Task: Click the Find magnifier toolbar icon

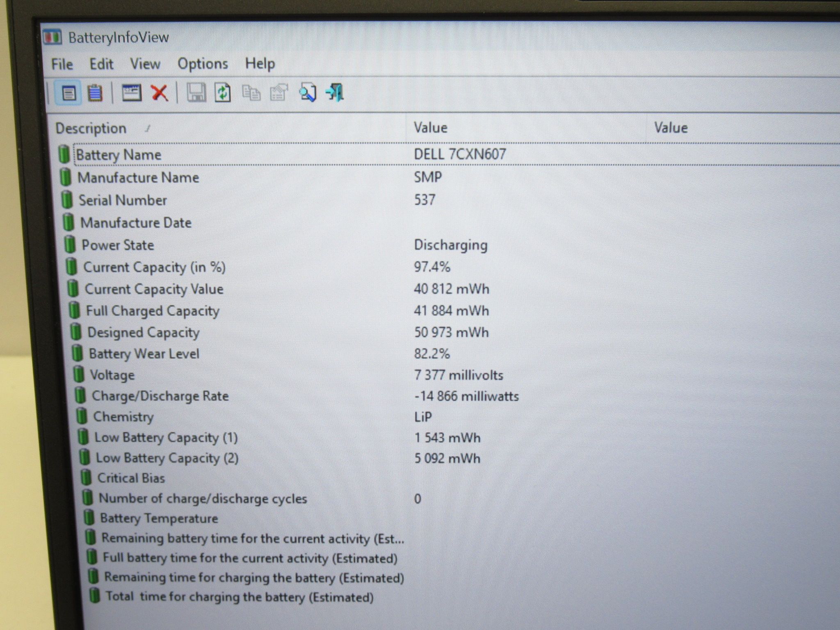Action: click(308, 92)
